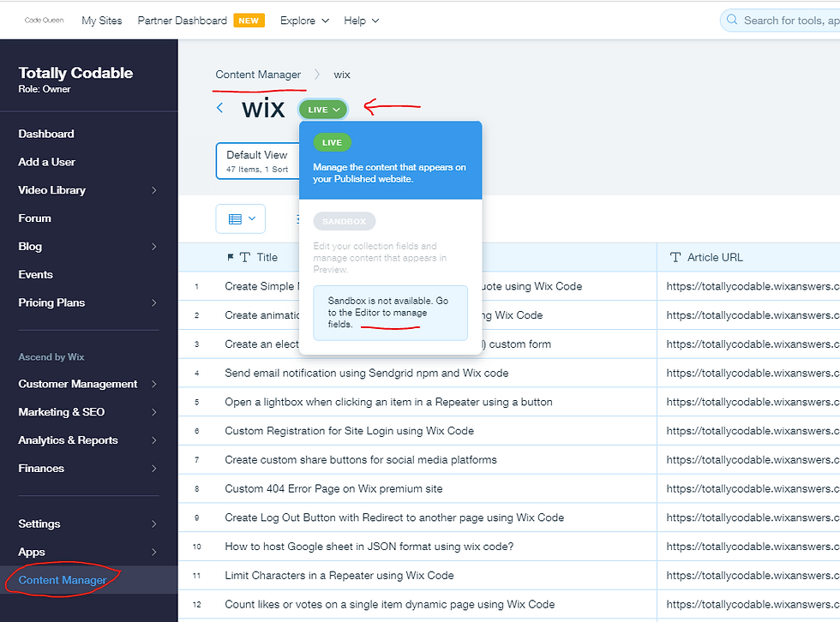Expand the Blog submenu

pos(154,246)
